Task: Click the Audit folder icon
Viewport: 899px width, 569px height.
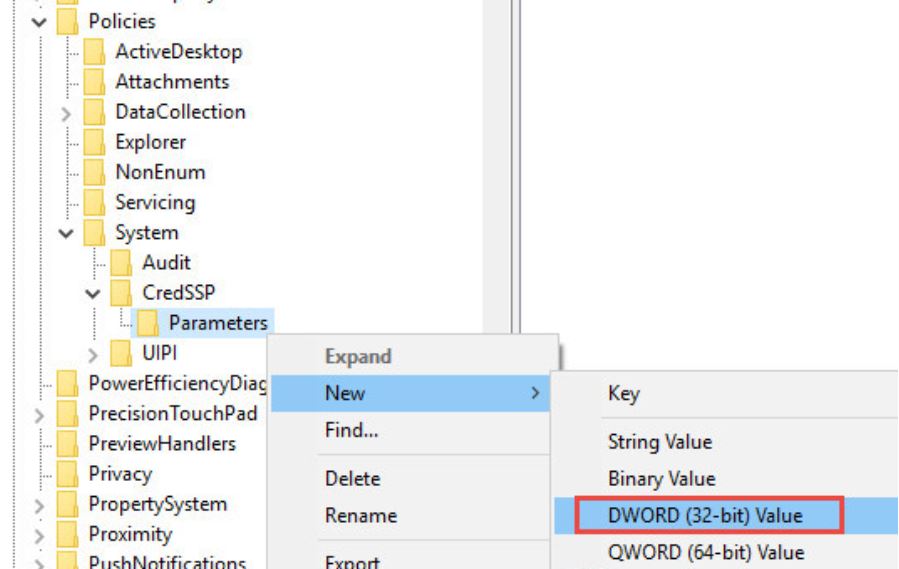Action: (120, 263)
